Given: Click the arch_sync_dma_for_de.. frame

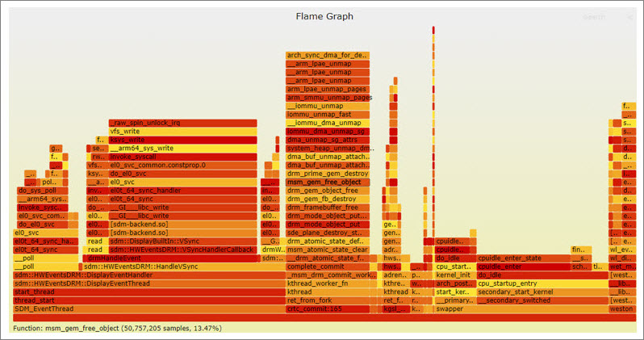Looking at the screenshot, I should click(x=328, y=55).
